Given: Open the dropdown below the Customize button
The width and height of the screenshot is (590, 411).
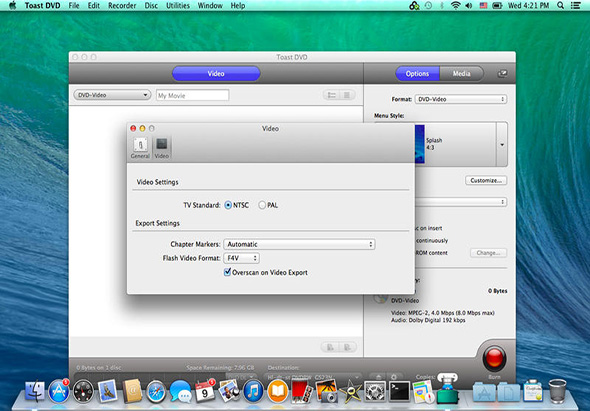Looking at the screenshot, I should (x=461, y=202).
